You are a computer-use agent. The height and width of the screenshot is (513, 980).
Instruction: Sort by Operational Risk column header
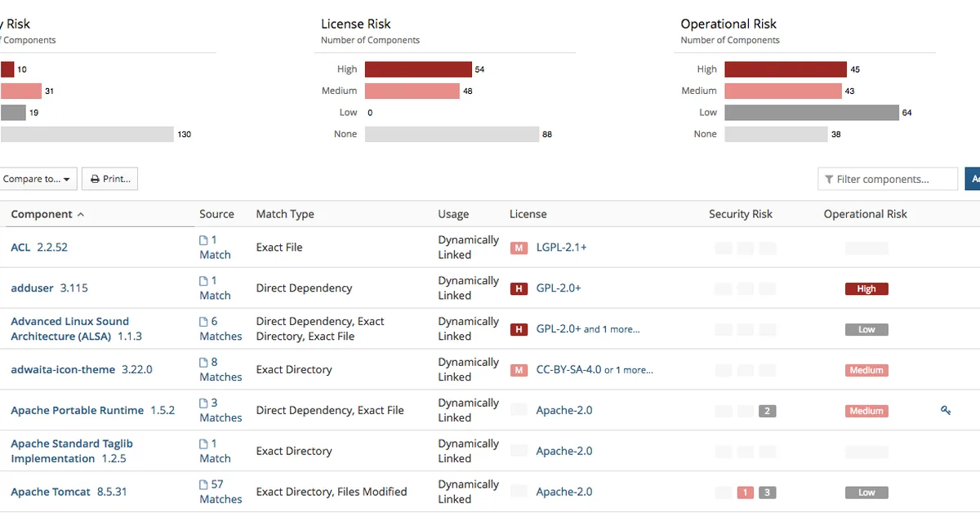tap(865, 214)
